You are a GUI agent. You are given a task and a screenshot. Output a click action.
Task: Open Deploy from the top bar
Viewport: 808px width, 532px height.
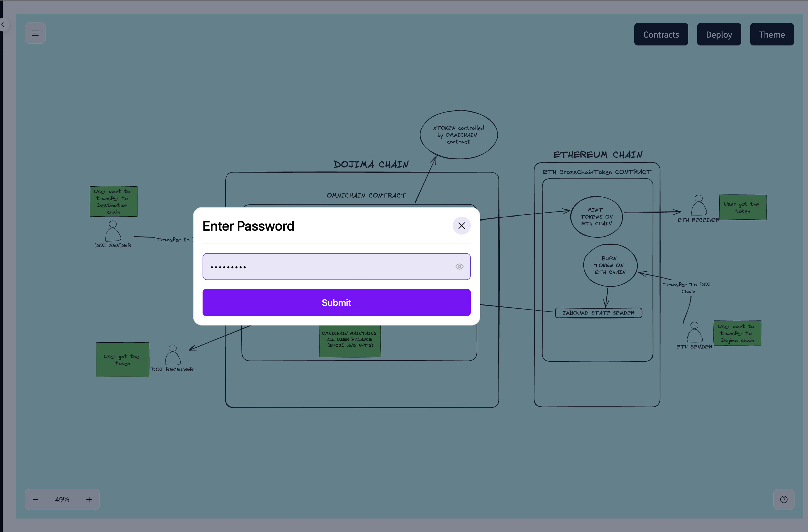[x=719, y=34]
